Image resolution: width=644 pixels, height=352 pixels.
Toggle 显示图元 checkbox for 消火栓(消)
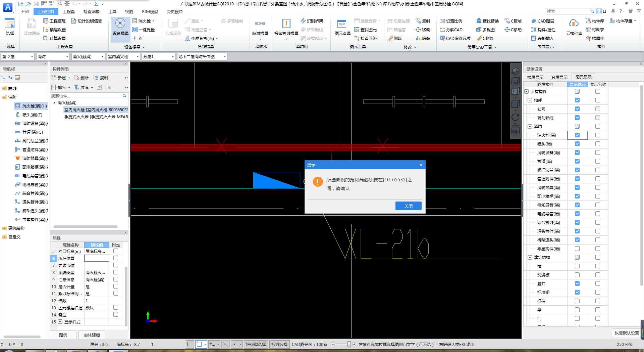(x=577, y=135)
